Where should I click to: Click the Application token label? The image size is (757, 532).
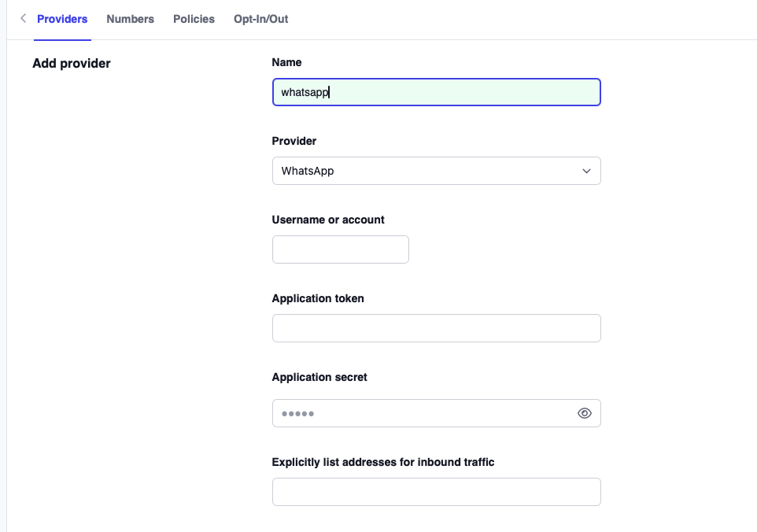point(318,298)
